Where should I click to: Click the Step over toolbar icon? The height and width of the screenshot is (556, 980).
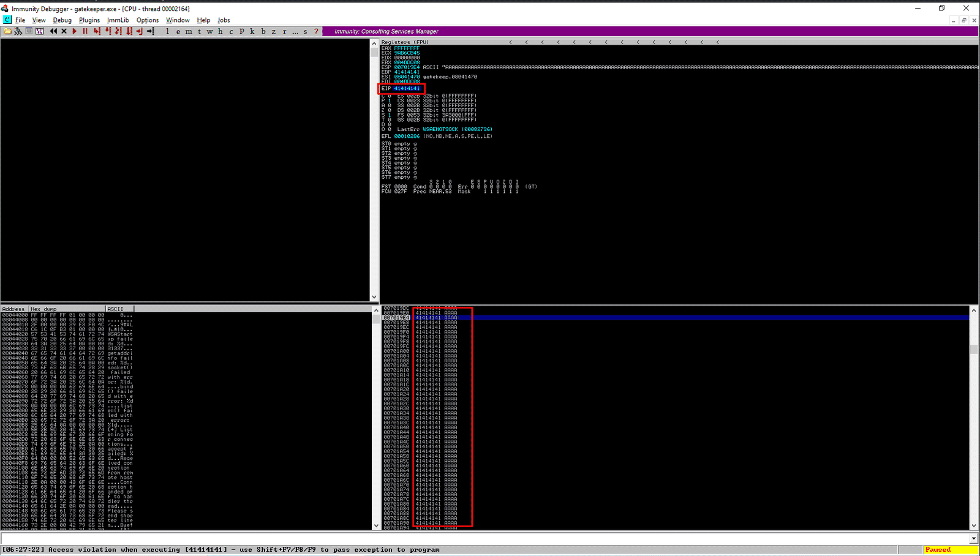[x=108, y=31]
